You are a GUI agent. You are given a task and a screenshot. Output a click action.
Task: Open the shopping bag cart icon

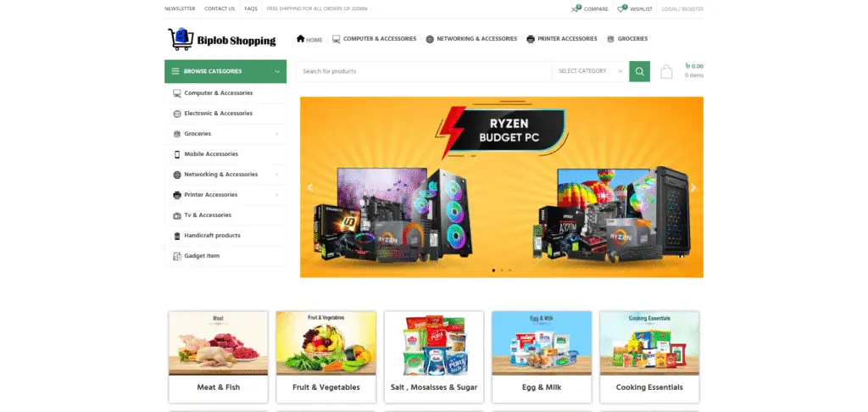pyautogui.click(x=666, y=71)
